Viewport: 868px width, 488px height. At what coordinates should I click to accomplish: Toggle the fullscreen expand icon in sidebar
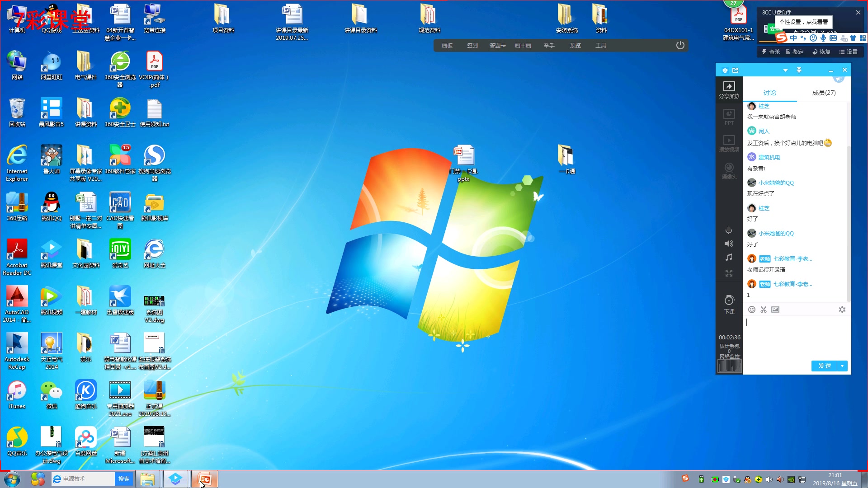(x=729, y=273)
